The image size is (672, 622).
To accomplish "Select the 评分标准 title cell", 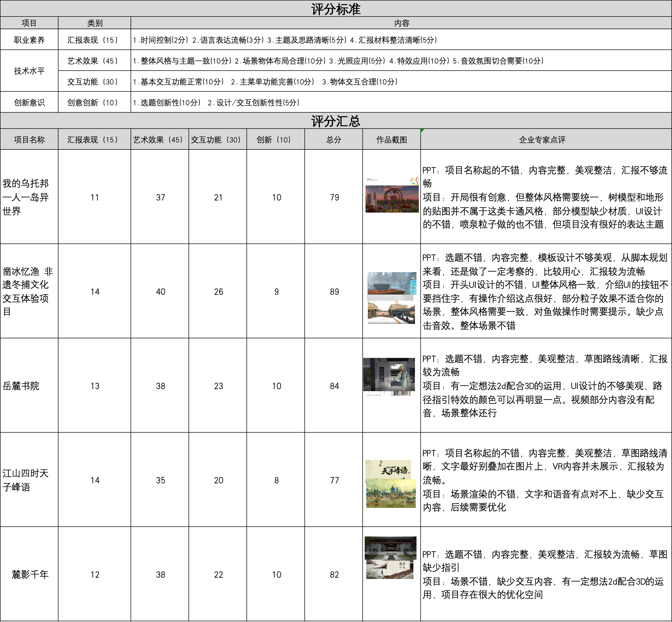I will point(336,9).
